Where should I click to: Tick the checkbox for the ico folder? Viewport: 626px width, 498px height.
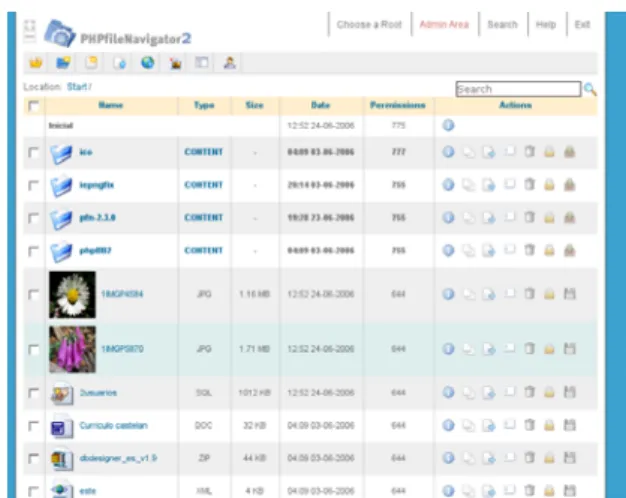[x=34, y=153]
